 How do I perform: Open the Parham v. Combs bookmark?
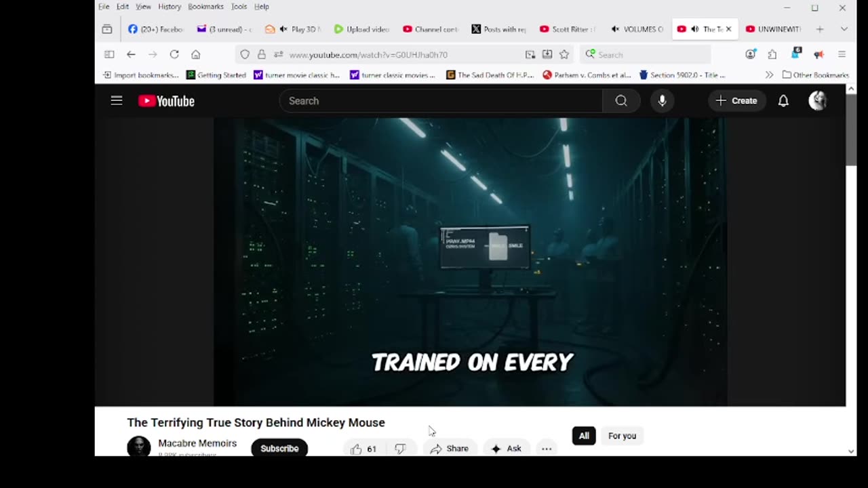click(x=587, y=75)
